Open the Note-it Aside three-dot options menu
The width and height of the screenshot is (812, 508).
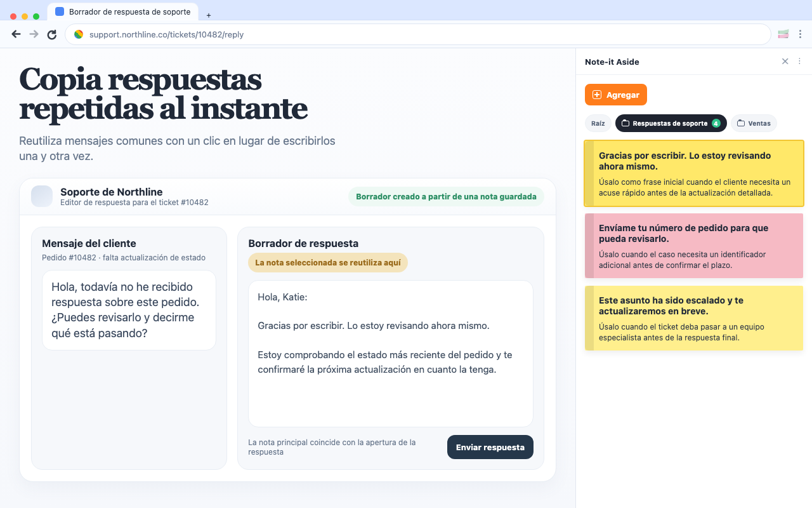(x=799, y=61)
